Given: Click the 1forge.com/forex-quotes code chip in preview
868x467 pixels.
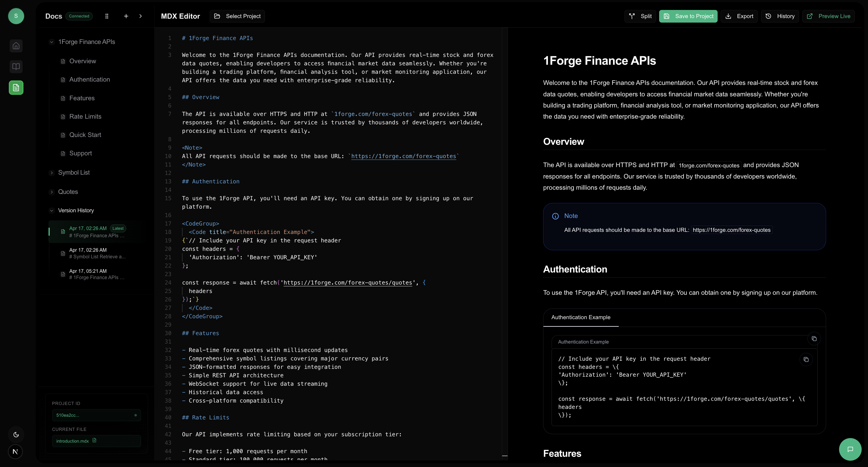Looking at the screenshot, I should pyautogui.click(x=709, y=165).
